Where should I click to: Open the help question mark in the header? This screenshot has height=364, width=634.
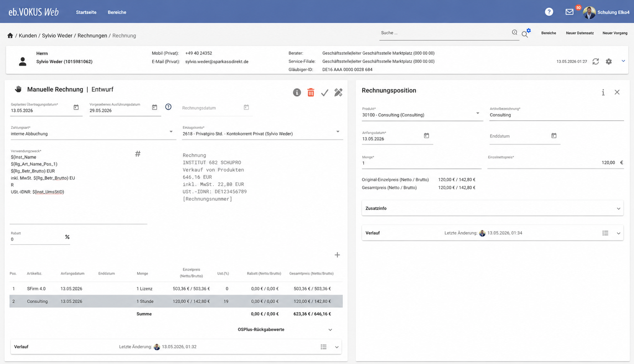(549, 12)
